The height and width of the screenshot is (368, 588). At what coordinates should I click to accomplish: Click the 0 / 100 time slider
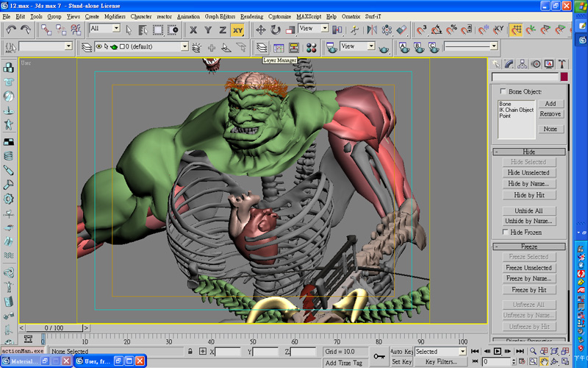pyautogui.click(x=54, y=328)
